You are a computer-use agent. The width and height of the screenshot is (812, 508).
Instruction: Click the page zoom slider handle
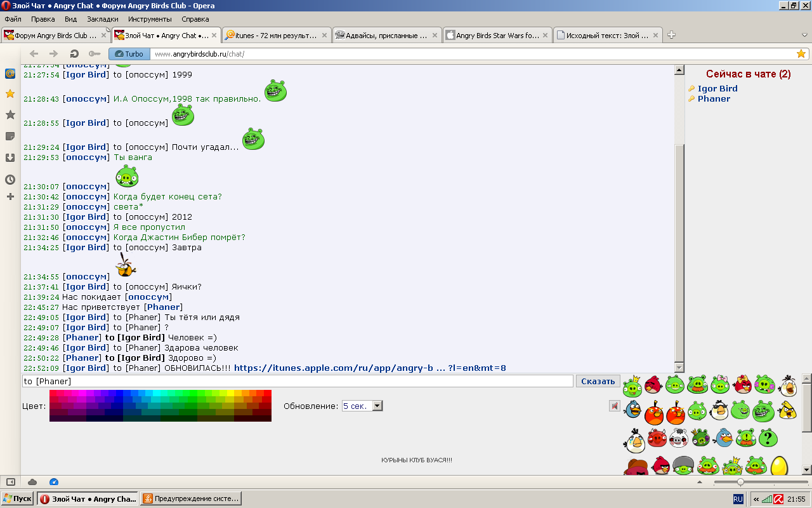740,482
